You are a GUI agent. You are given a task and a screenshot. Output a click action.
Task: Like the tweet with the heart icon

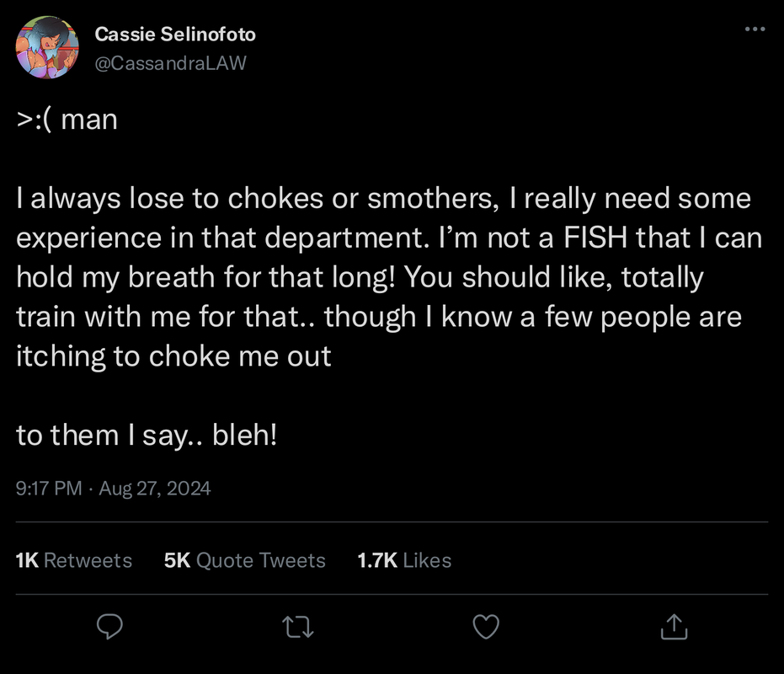[486, 625]
